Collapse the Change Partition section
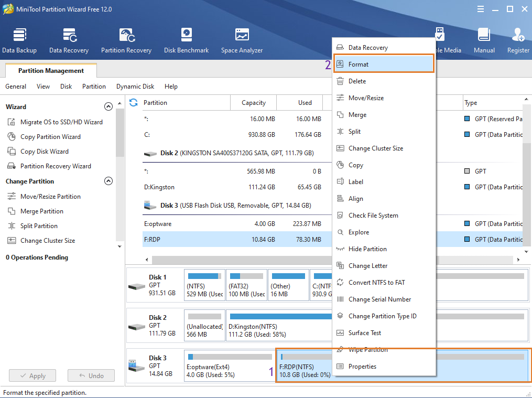This screenshot has width=532, height=398. pos(108,181)
